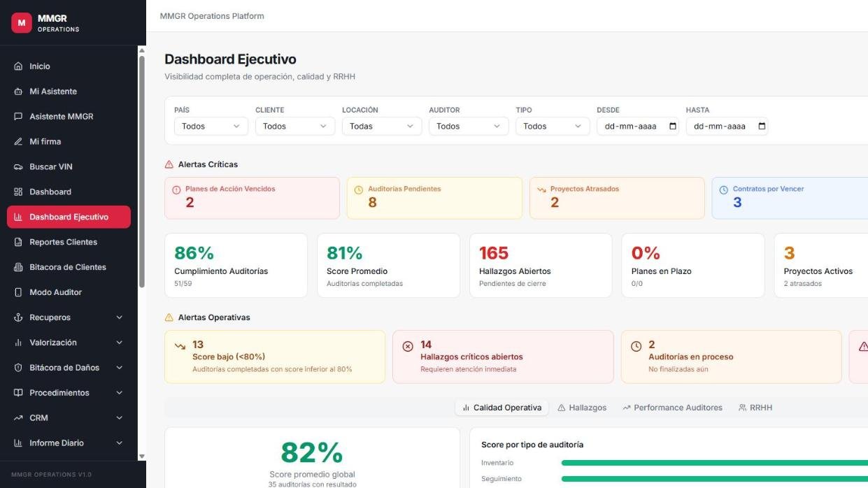Image resolution: width=868 pixels, height=488 pixels.
Task: Click the Desde date input field
Action: pos(637,127)
